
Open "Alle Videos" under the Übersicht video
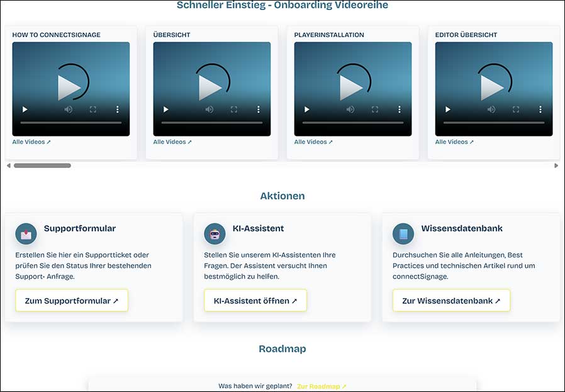172,142
